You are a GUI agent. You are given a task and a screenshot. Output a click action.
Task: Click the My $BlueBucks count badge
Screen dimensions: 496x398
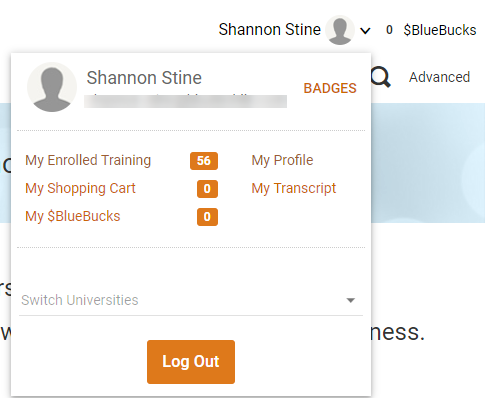click(207, 217)
